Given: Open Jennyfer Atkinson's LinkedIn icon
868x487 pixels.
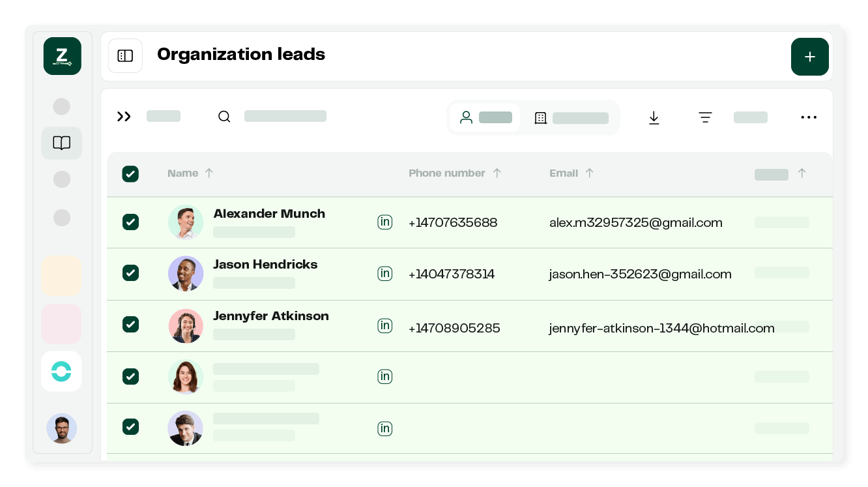Looking at the screenshot, I should tap(384, 325).
